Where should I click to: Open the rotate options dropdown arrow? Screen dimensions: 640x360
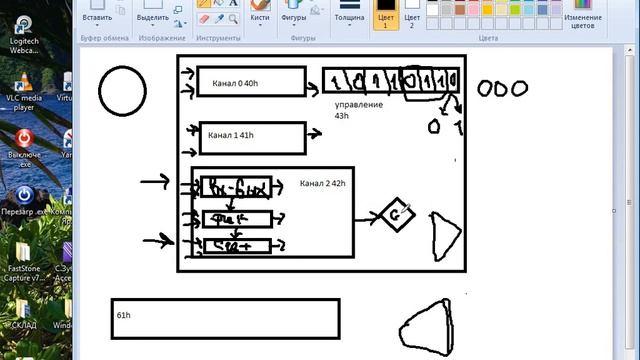(185, 24)
